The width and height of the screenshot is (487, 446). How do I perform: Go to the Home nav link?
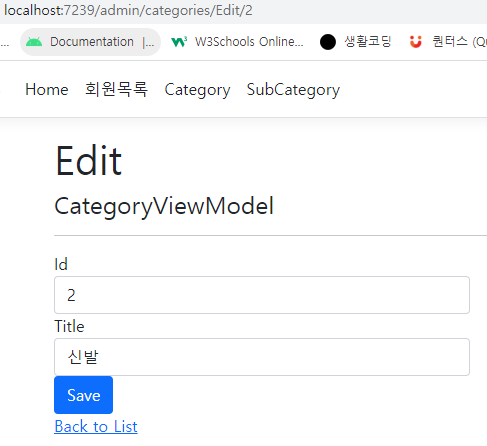pos(47,89)
